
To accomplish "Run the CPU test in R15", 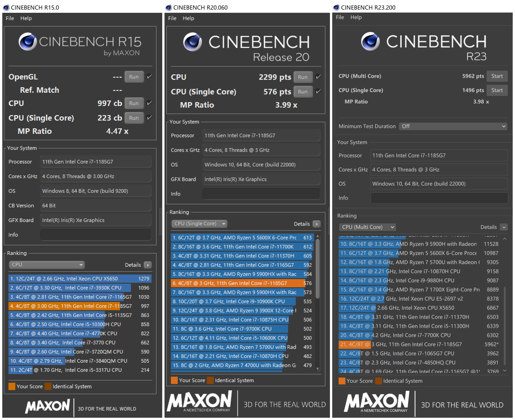I will 134,103.
